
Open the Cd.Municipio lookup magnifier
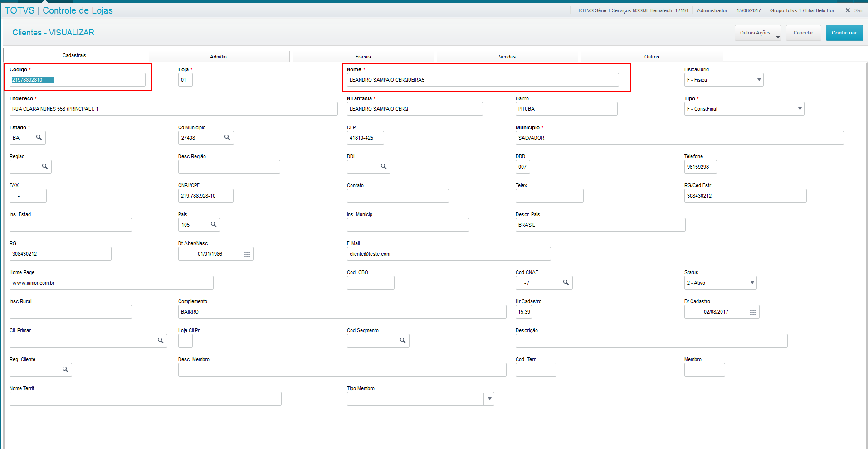(227, 138)
